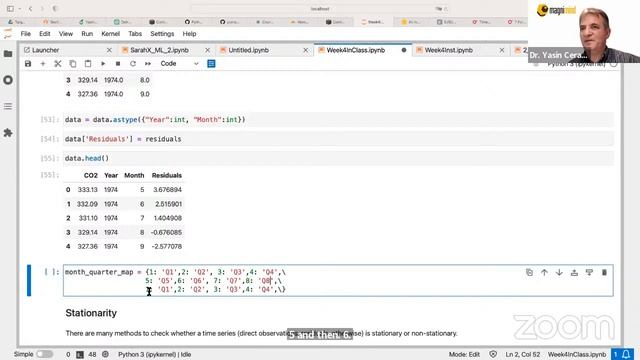This screenshot has height=360, width=640.
Task: Go back with the browser back arrow
Action: point(30,9)
